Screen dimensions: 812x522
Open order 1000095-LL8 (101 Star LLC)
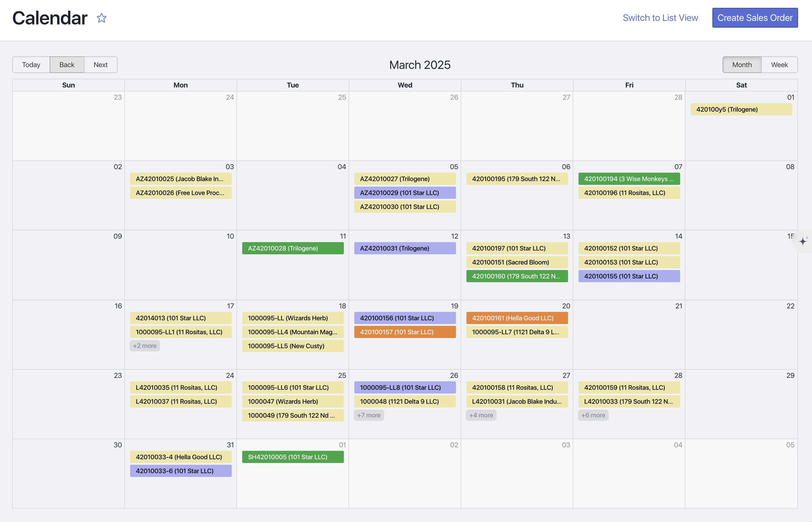coord(405,387)
